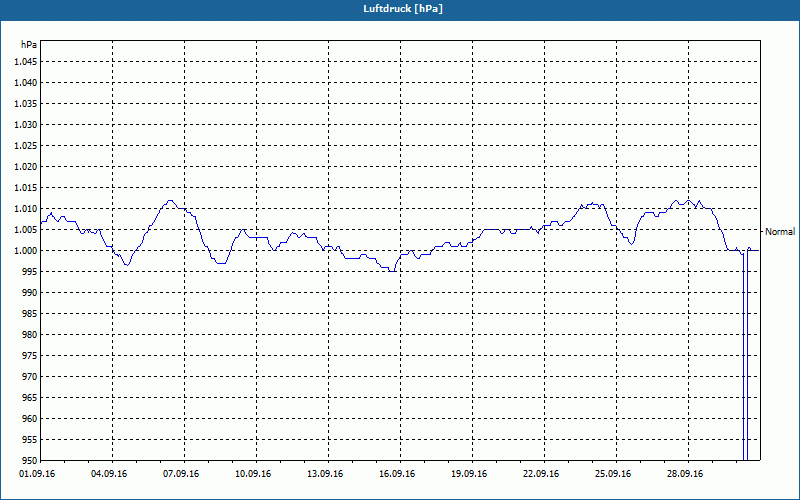Click the 01.09.16 date label
This screenshot has width=800, height=500.
37,474
